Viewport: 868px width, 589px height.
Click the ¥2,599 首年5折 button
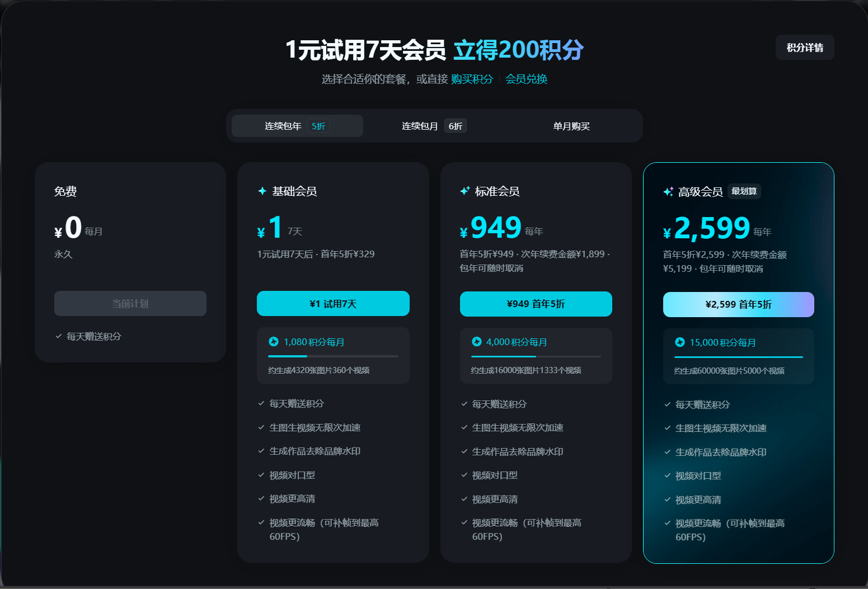tap(738, 304)
